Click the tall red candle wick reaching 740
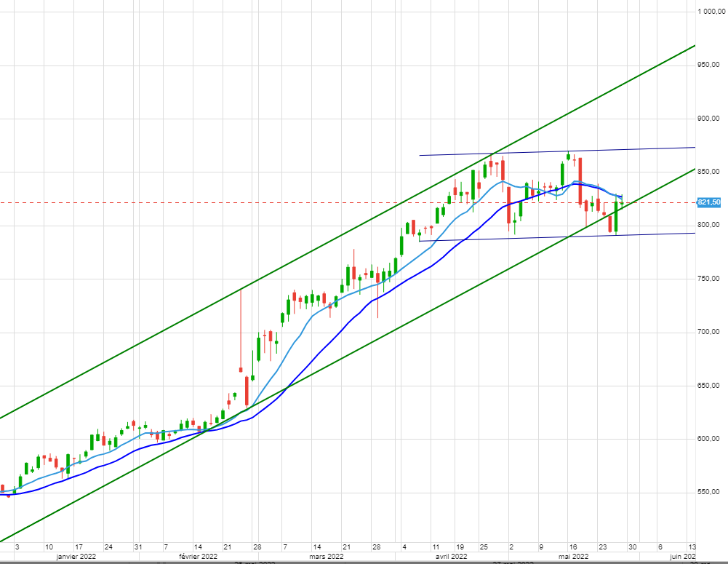 (241, 327)
